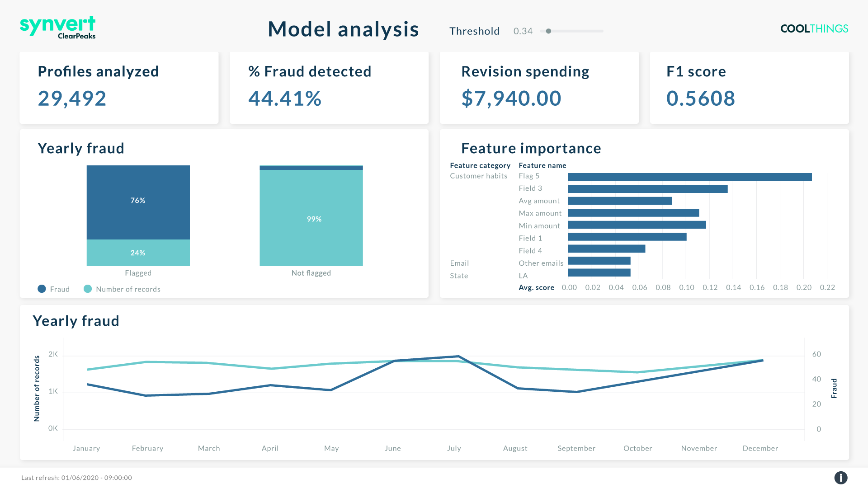The height and width of the screenshot is (488, 868).
Task: Select the Avg amount feature bar
Action: (x=620, y=201)
